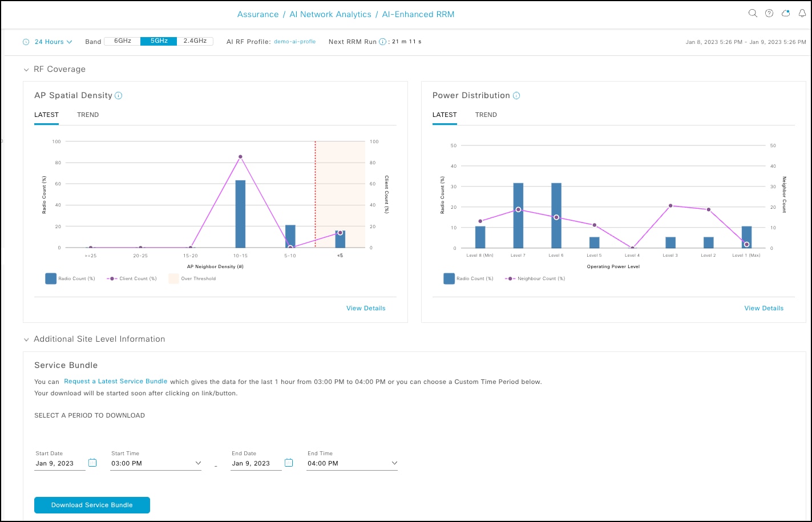Open View Details for AP Spatial Density
812x522 pixels.
pyautogui.click(x=366, y=308)
